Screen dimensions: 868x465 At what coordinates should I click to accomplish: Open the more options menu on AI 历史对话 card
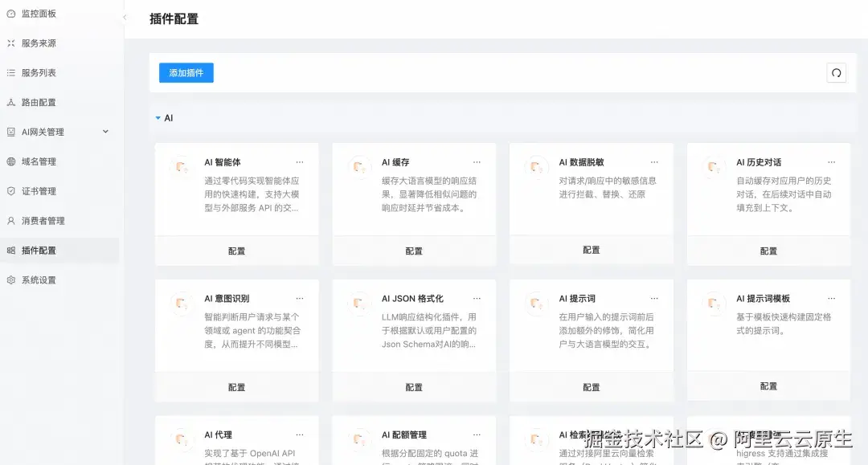832,161
